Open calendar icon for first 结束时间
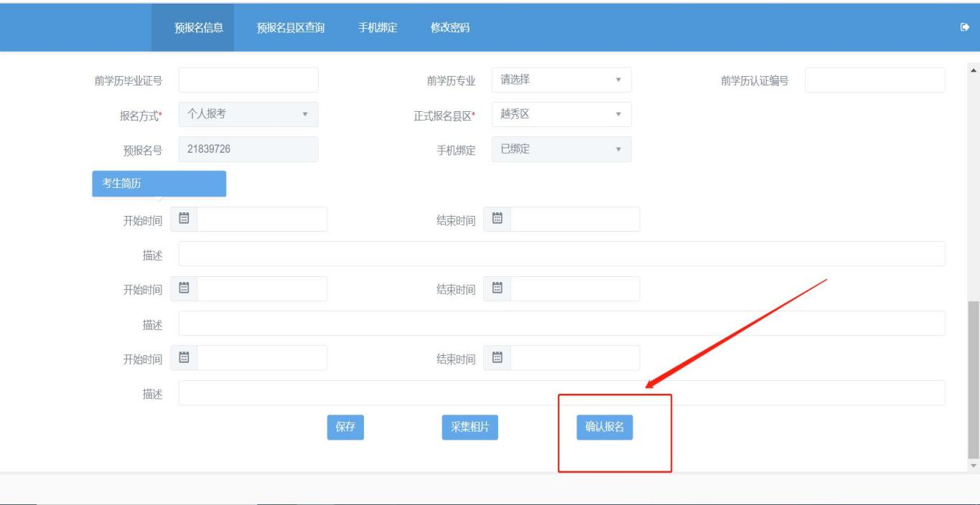The height and width of the screenshot is (505, 980). click(x=497, y=219)
